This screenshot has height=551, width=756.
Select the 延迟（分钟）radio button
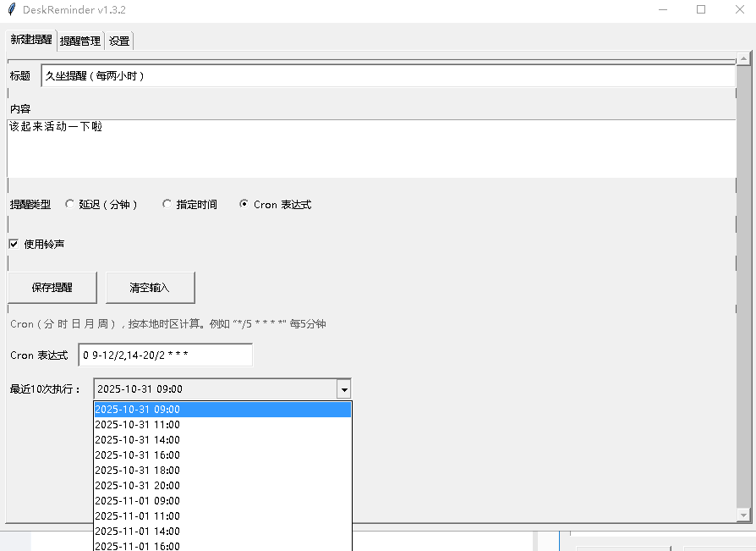[x=70, y=204]
